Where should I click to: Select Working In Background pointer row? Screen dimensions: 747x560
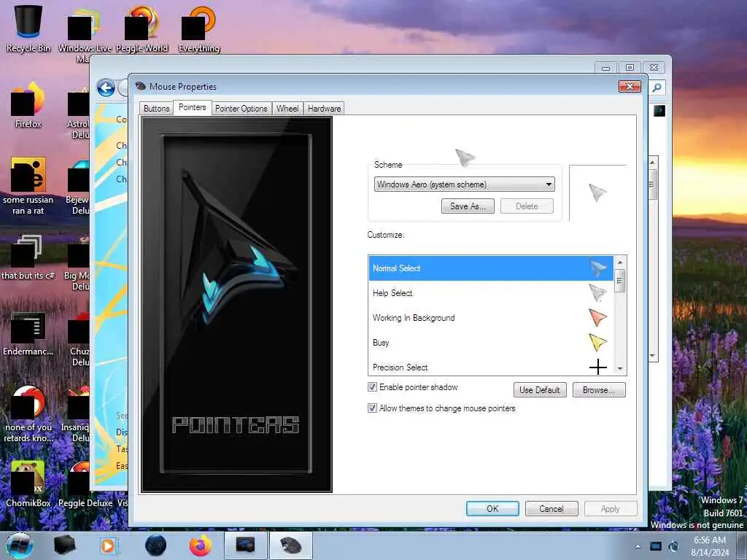pos(491,318)
